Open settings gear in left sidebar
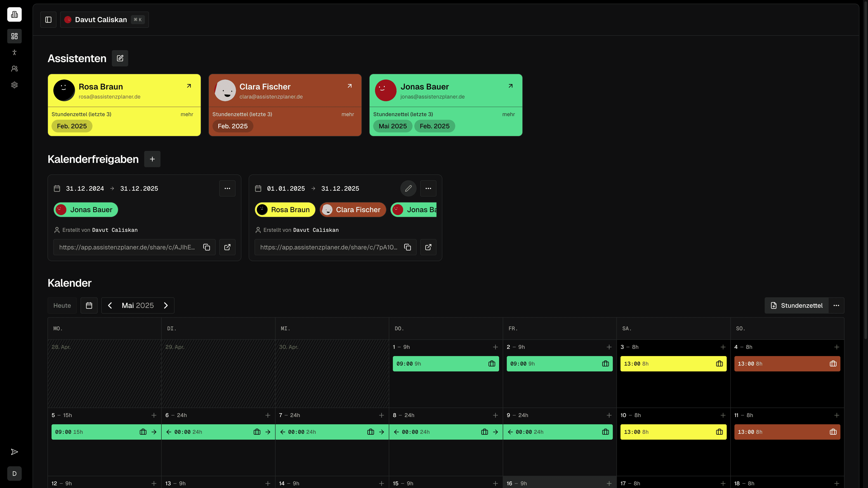 tap(14, 85)
